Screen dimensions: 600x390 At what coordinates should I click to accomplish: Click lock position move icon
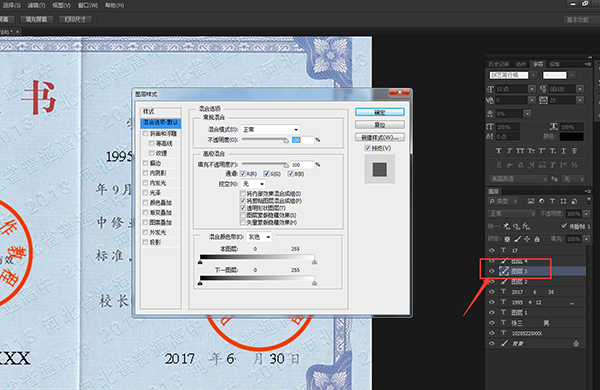pyautogui.click(x=527, y=239)
